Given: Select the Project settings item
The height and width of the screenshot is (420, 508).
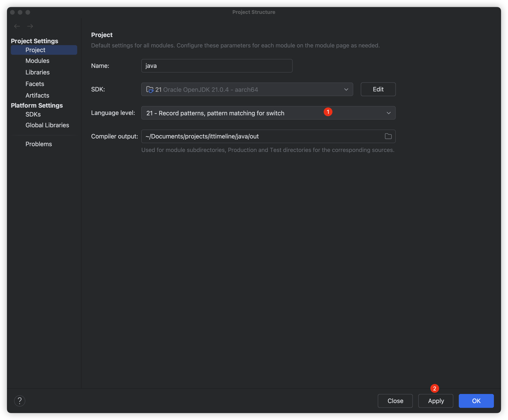Looking at the screenshot, I should [35, 50].
